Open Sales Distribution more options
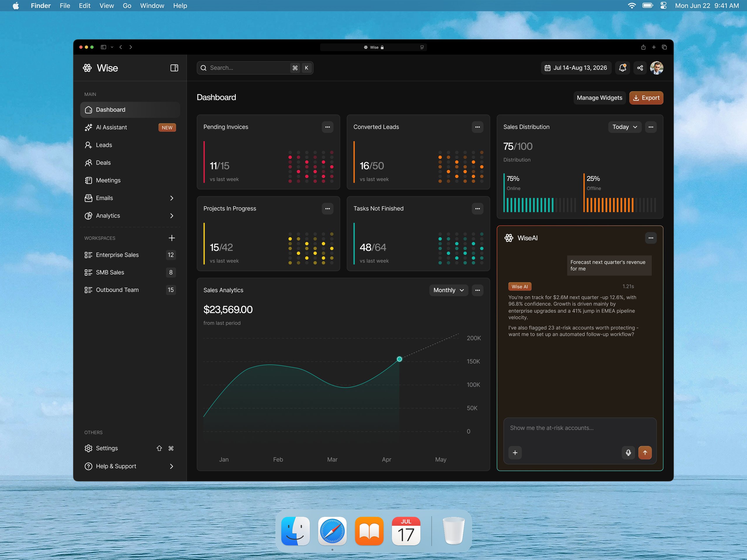The image size is (747, 560). pos(651,127)
